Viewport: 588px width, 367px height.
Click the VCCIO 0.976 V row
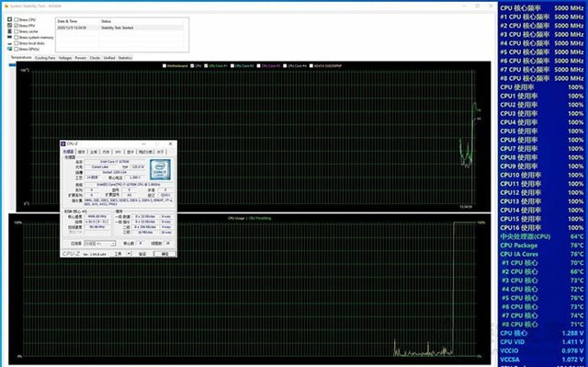click(x=542, y=350)
